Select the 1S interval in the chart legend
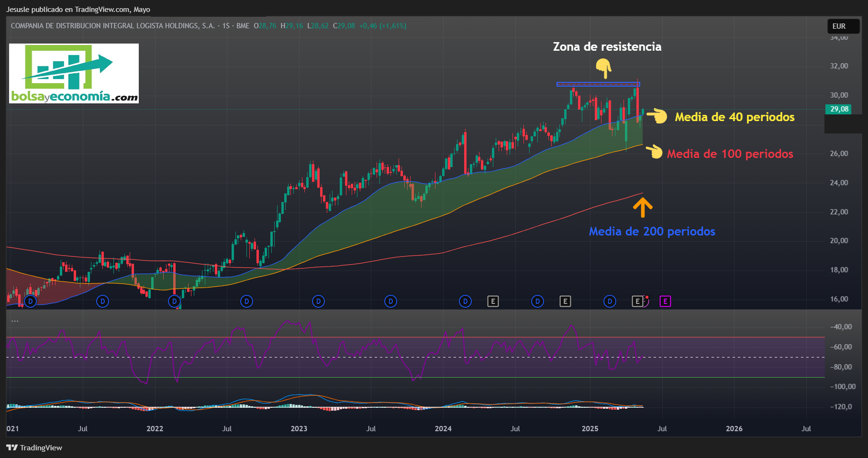 pyautogui.click(x=226, y=26)
